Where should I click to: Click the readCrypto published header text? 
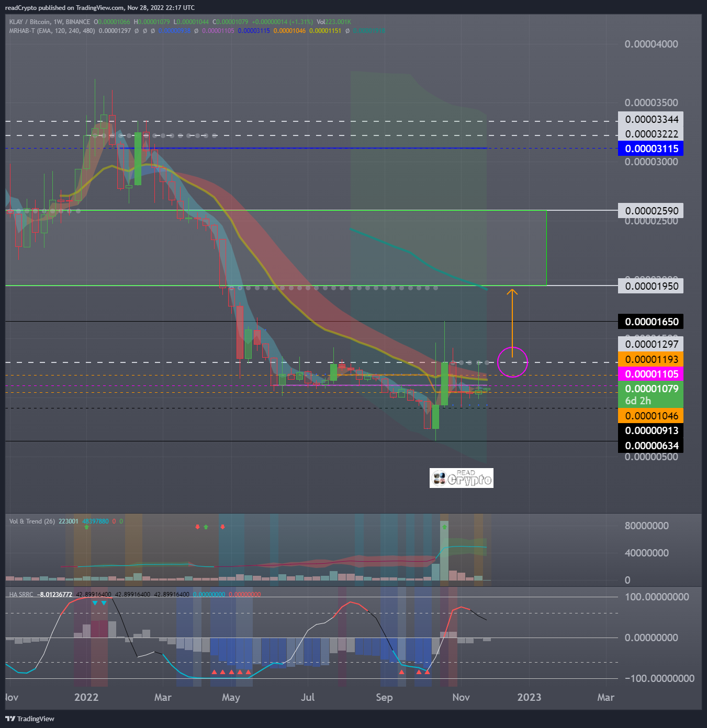coord(99,8)
